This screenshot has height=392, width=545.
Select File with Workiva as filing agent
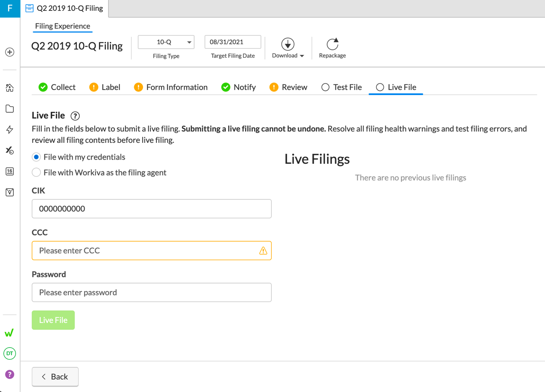pyautogui.click(x=36, y=173)
